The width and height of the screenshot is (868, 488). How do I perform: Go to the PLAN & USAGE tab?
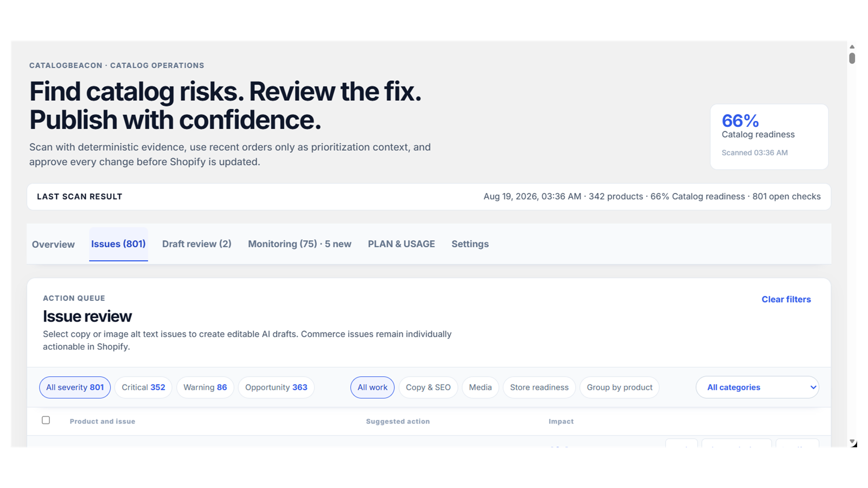[401, 244]
